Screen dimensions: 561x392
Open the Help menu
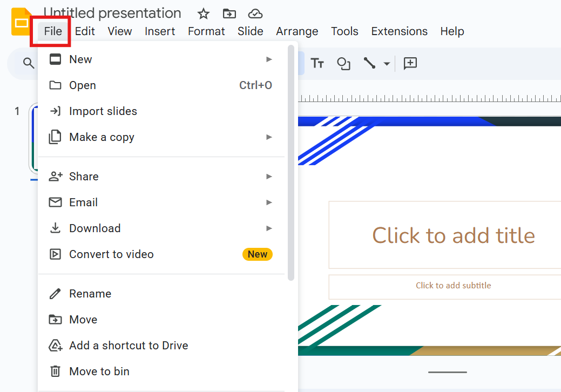[x=452, y=31]
